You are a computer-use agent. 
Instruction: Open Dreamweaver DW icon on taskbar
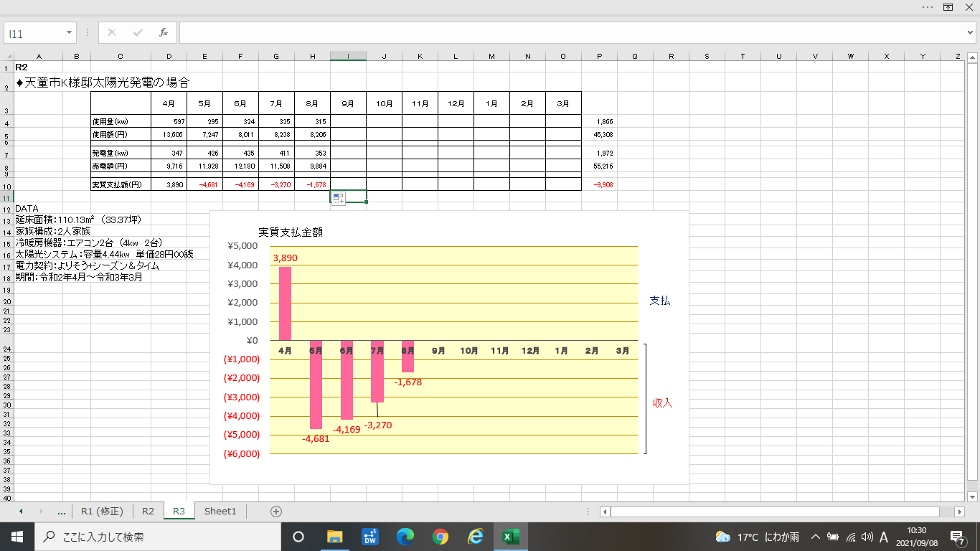370,537
